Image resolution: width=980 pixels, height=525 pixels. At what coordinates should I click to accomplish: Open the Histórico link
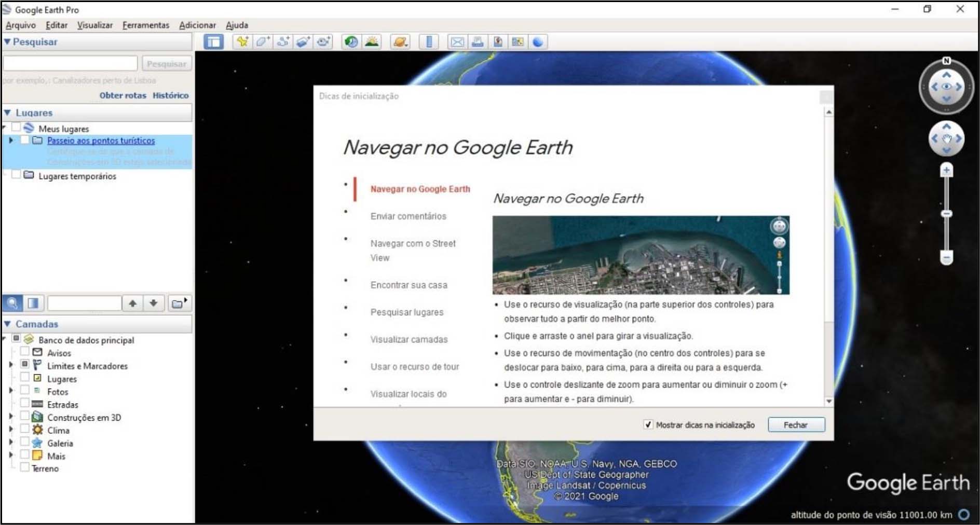[x=171, y=95]
